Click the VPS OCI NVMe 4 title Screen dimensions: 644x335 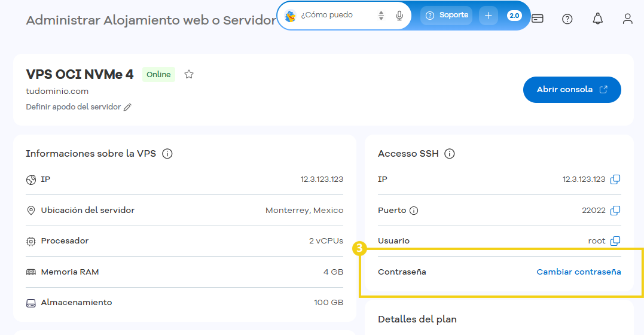[x=80, y=74]
